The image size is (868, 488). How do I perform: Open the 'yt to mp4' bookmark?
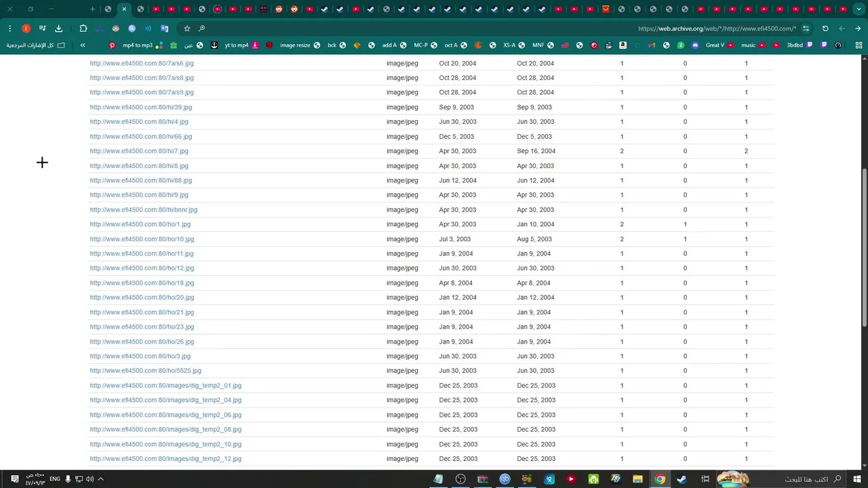(x=241, y=45)
